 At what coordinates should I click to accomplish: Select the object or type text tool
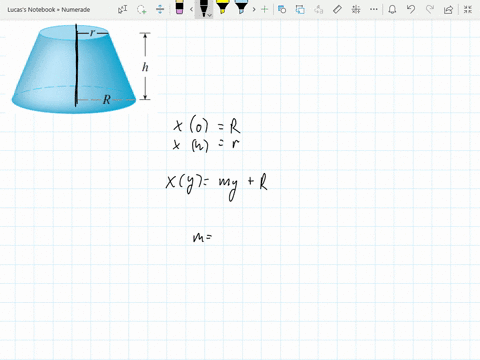[x=122, y=9]
